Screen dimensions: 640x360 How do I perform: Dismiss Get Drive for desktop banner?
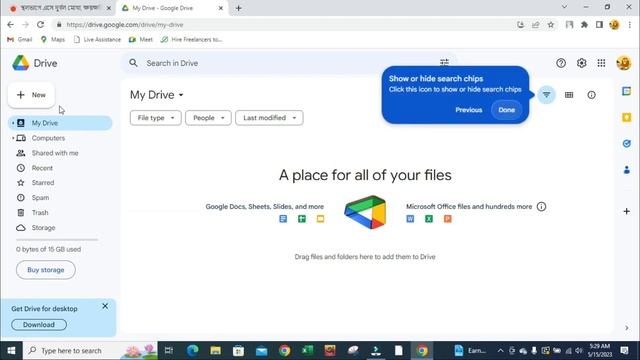coord(105,306)
